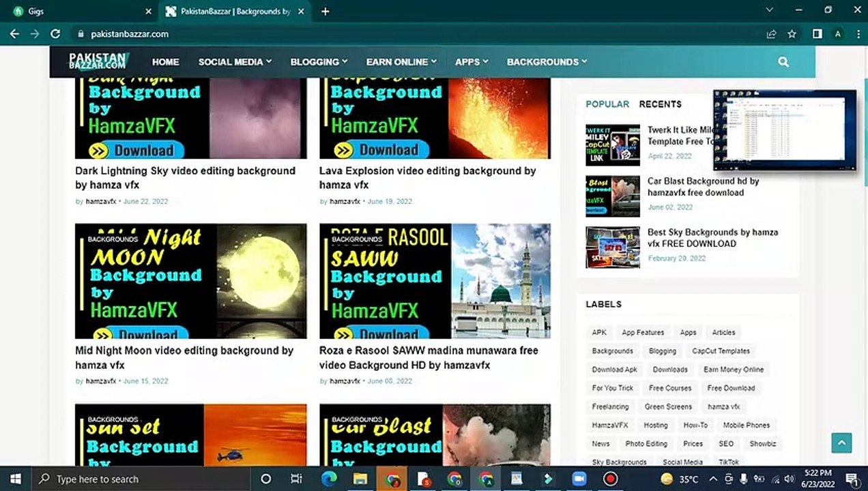Close the PakistanBazzar browser tab
This screenshot has width=868, height=491.
(x=301, y=11)
